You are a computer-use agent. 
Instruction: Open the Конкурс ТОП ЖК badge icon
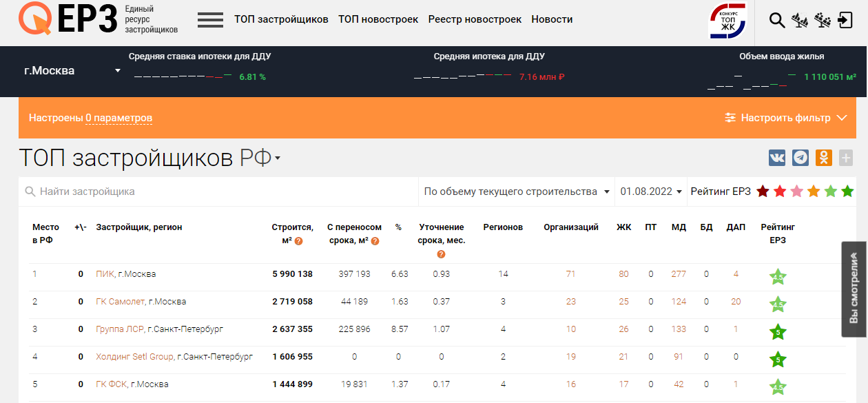[x=727, y=21]
